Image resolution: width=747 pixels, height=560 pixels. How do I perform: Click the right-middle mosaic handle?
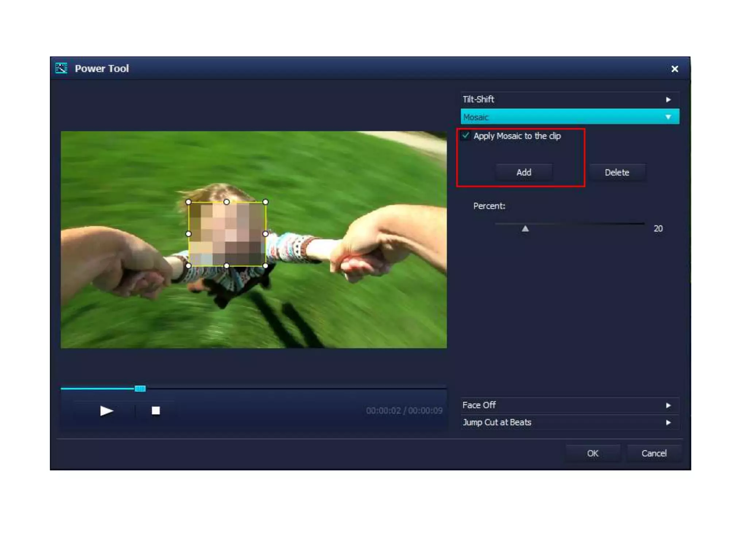click(x=266, y=234)
